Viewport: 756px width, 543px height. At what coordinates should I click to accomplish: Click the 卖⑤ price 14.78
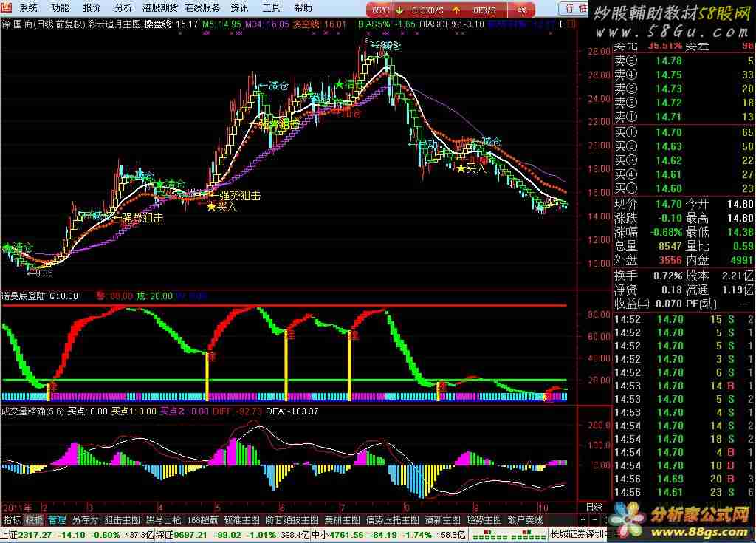tap(669, 61)
